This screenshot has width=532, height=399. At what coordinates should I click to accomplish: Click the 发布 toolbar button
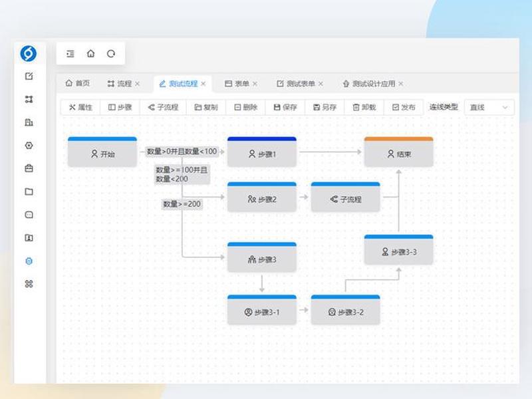coord(404,107)
